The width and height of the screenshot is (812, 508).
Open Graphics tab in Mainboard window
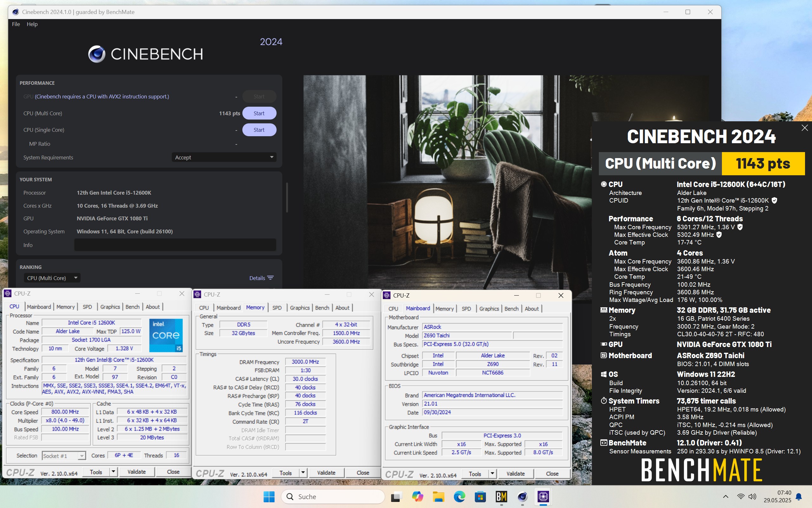pyautogui.click(x=489, y=309)
